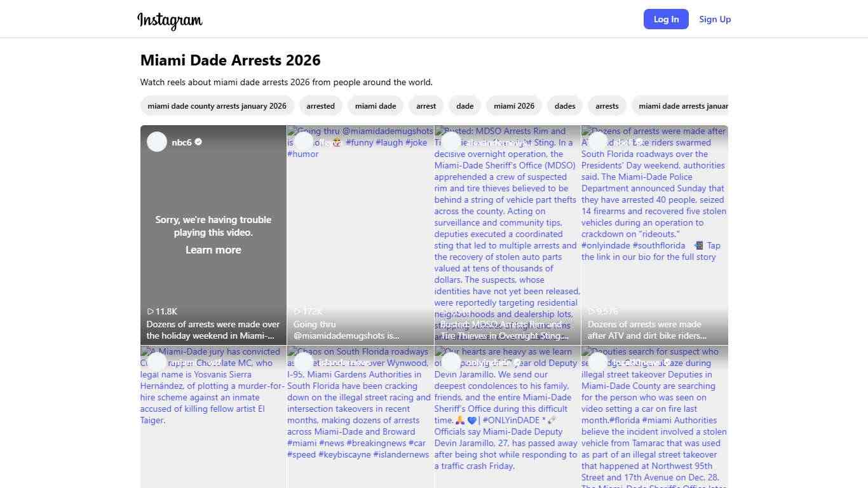The width and height of the screenshot is (868, 488).
Task: Click the avatar on the Chocolate MC reel
Action: click(157, 362)
